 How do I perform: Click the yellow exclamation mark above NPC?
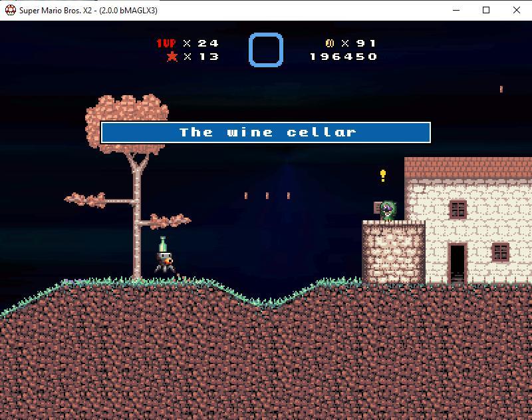[383, 176]
